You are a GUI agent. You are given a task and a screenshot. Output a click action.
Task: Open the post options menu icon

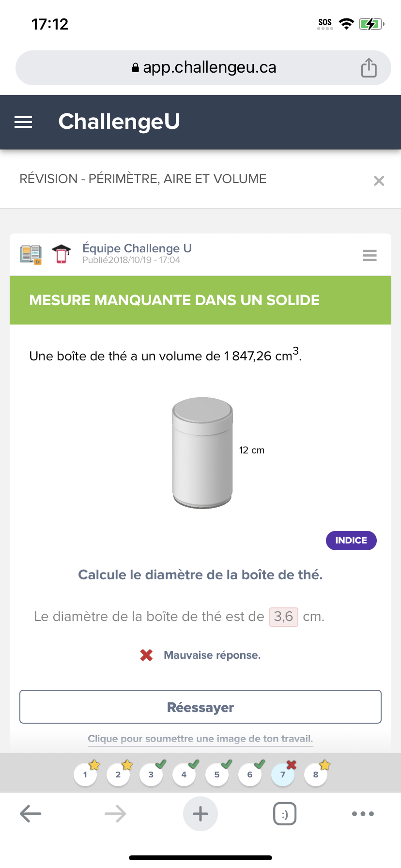pos(370,255)
